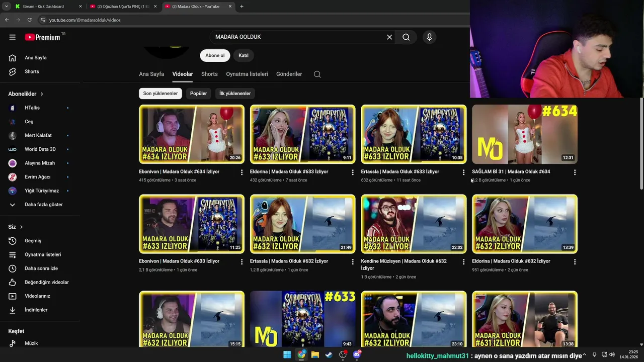Open World Data 3D subscription channel
The height and width of the screenshot is (362, 644).
point(40,149)
